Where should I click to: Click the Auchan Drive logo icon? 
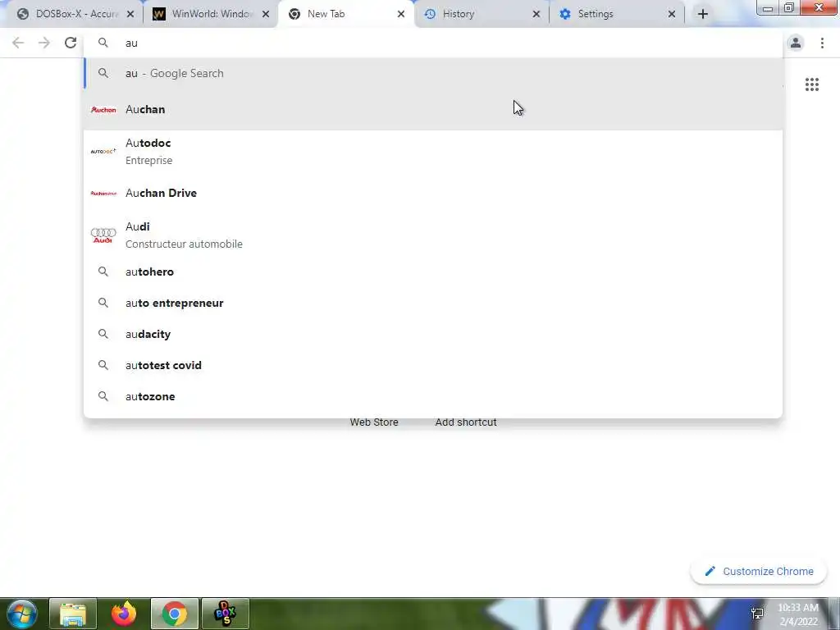(x=103, y=193)
